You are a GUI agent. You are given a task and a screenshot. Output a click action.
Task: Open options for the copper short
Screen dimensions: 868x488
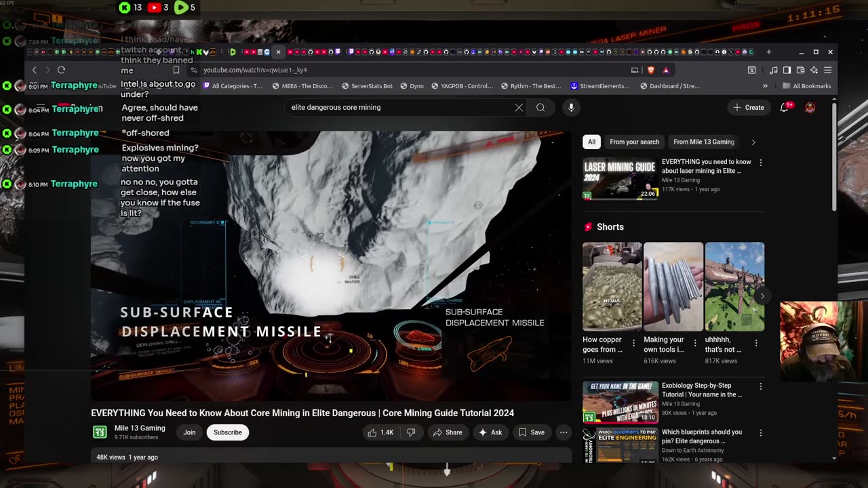pyautogui.click(x=634, y=343)
